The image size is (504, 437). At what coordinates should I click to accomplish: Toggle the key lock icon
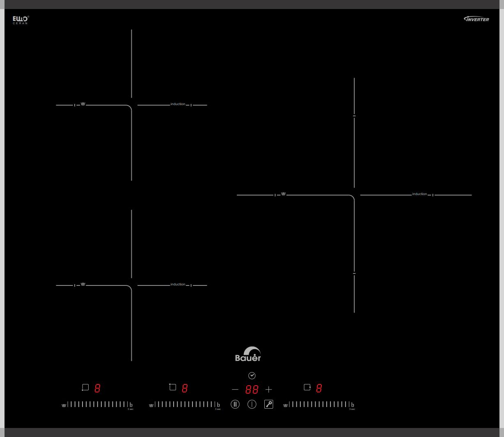[269, 404]
